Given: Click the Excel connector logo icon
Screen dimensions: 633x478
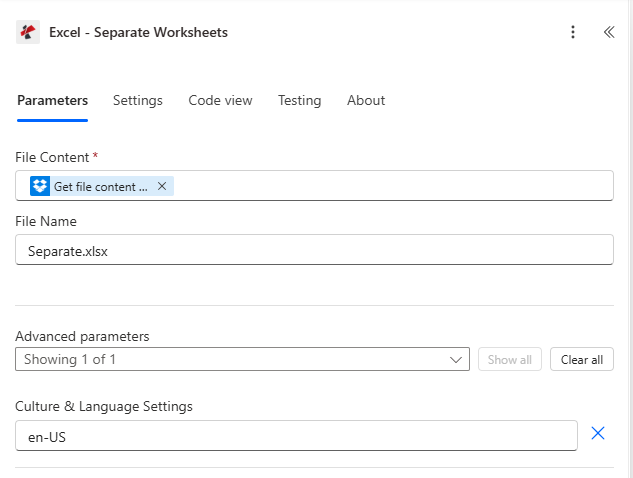Looking at the screenshot, I should [x=28, y=32].
